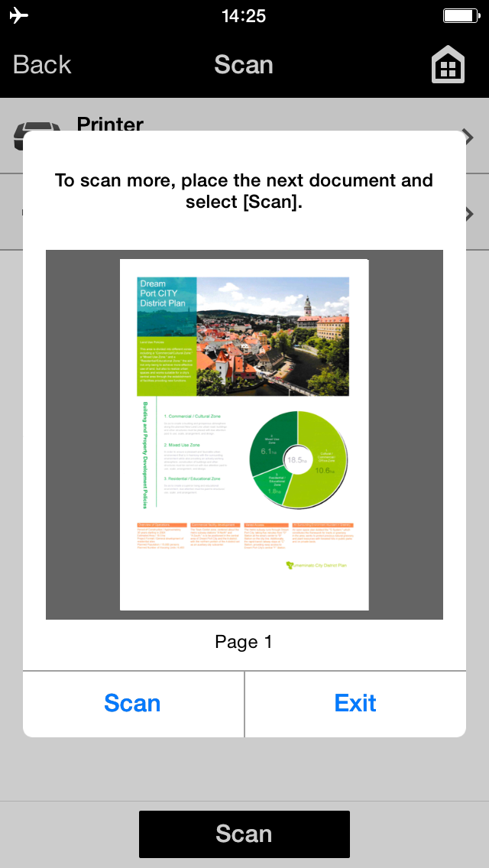Open the scanned Page 1 preview thumbnail
This screenshot has width=489, height=868.
coord(244,435)
